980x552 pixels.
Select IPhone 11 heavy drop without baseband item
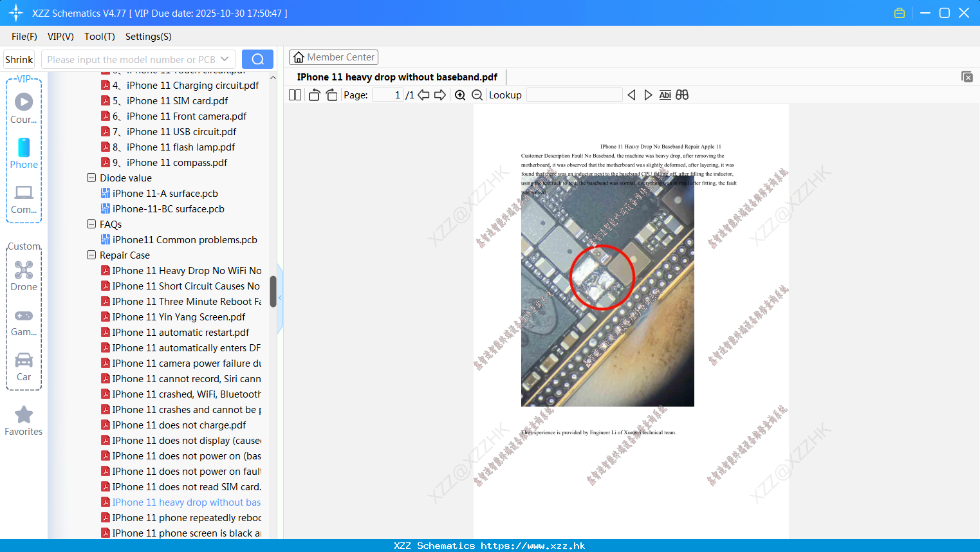tap(181, 502)
